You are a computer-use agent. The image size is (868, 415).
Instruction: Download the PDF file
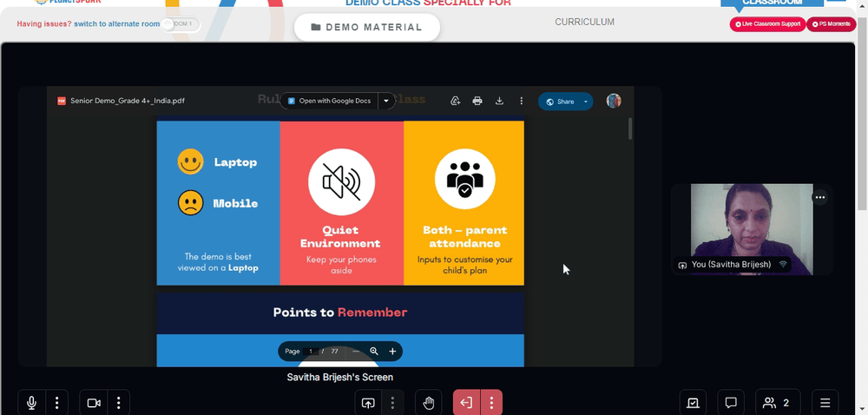[x=499, y=102]
